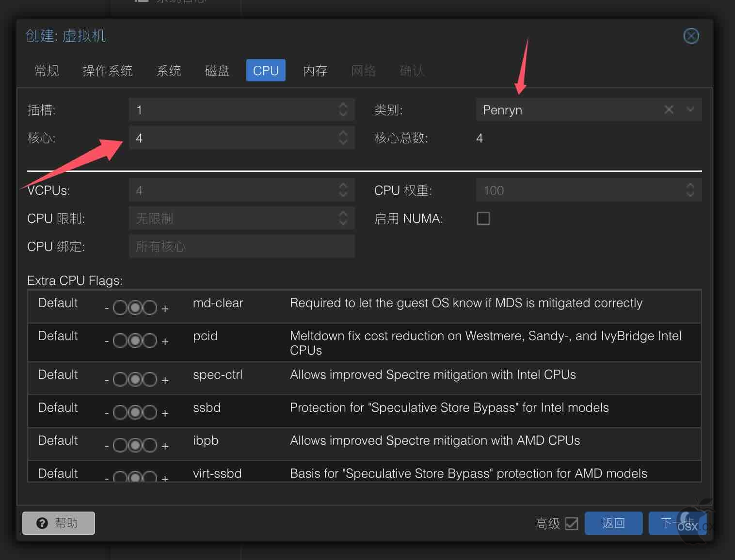Viewport: 735px width, 560px height.
Task: Click the md-clear flag name
Action: coord(218,303)
